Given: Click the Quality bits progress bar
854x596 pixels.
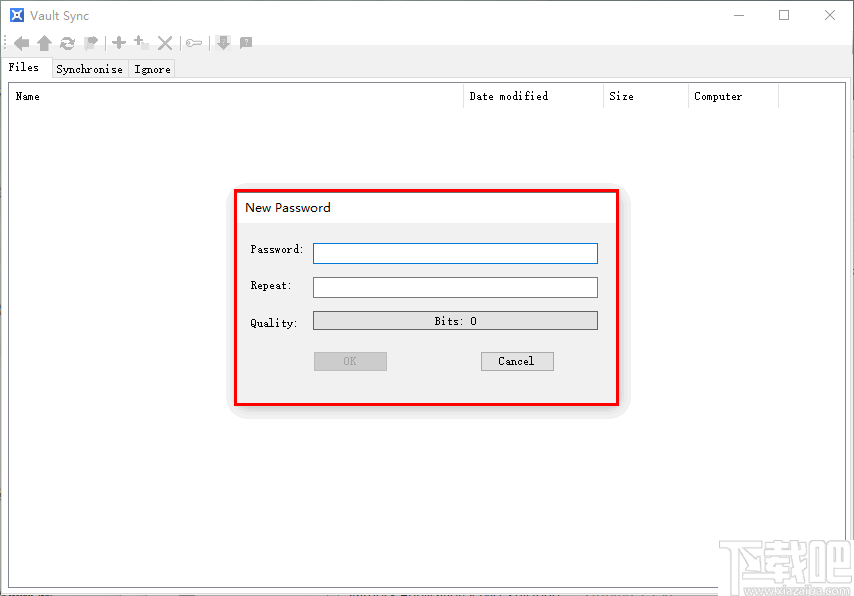Looking at the screenshot, I should click(x=455, y=321).
